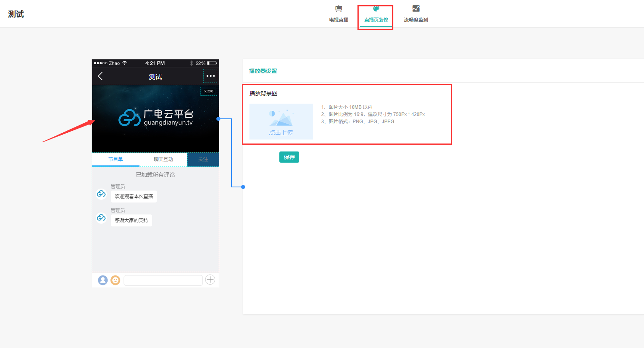Select the 节目单 tab in preview
This screenshot has width=644, height=348.
[116, 159]
